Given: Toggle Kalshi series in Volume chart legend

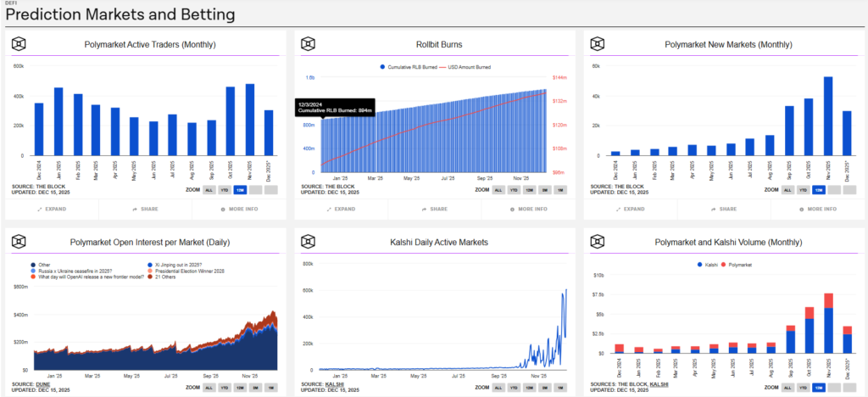Looking at the screenshot, I should (709, 265).
